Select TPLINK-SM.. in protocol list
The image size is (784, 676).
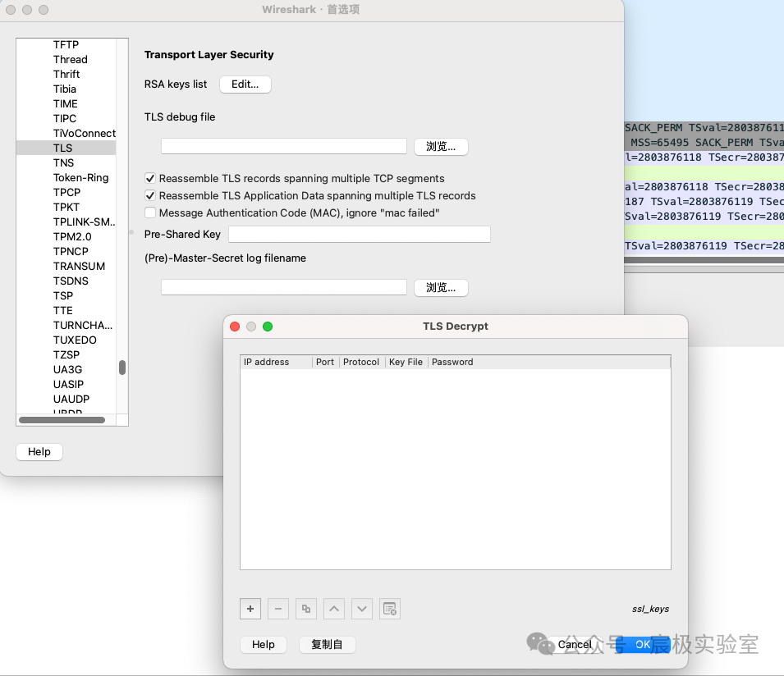(66, 222)
